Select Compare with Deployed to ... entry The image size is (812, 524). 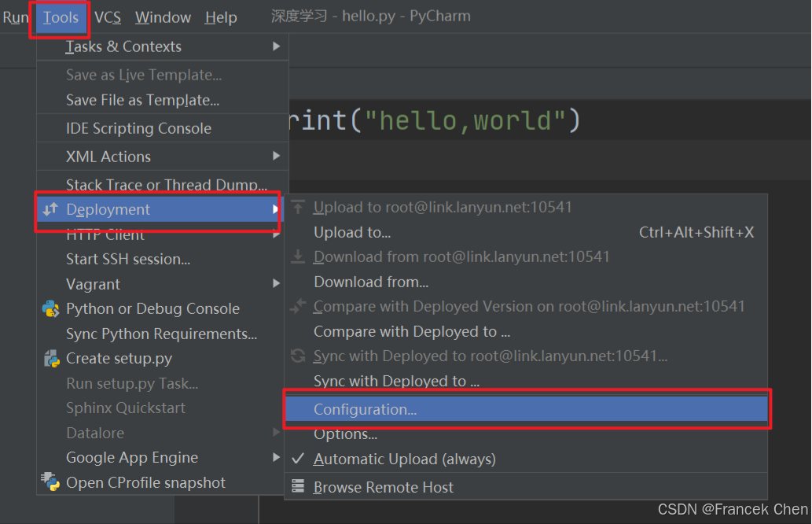tap(526, 331)
